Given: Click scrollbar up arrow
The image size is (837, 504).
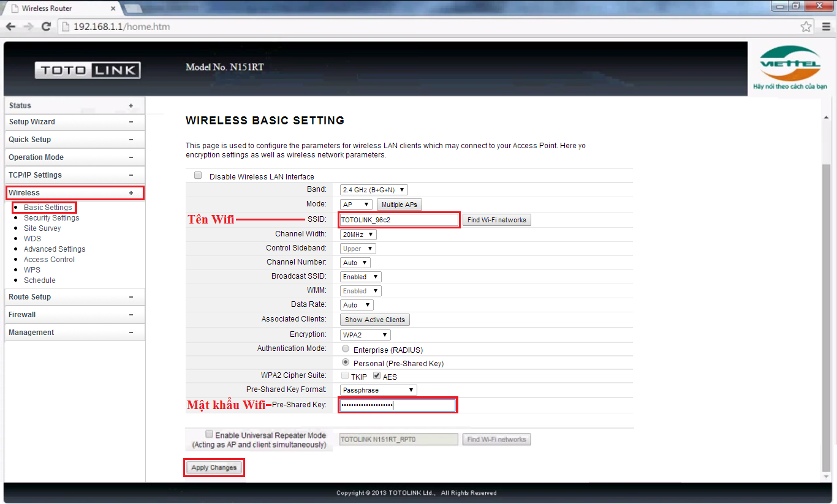Looking at the screenshot, I should [826, 117].
